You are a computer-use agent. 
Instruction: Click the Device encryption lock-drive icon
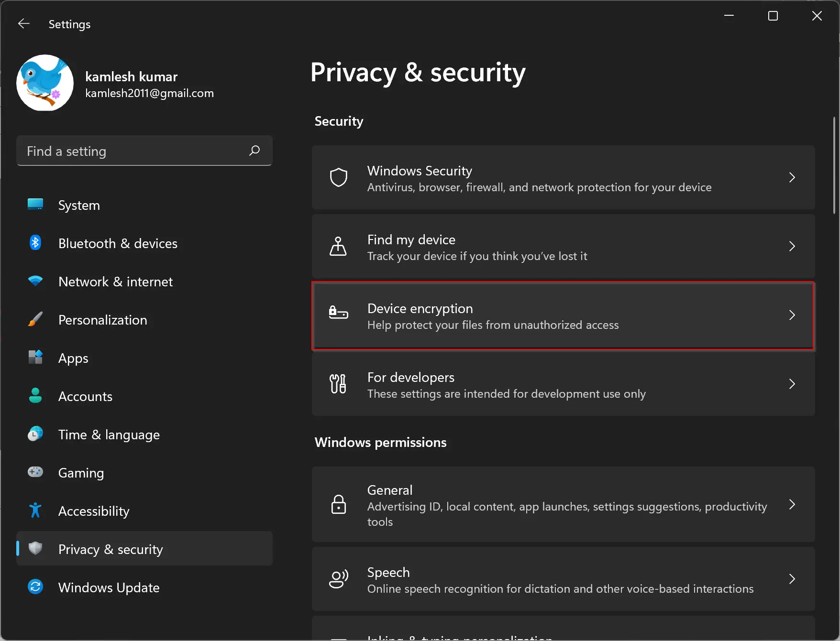338,314
